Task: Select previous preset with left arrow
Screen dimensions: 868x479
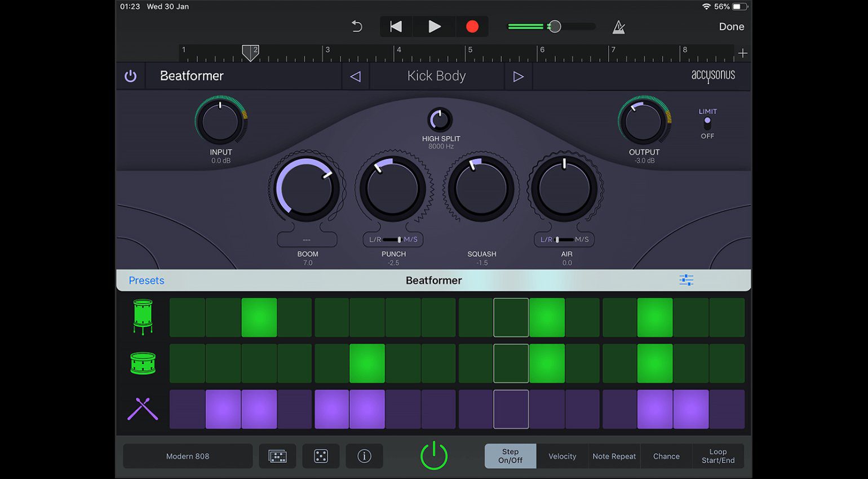Action: click(355, 76)
